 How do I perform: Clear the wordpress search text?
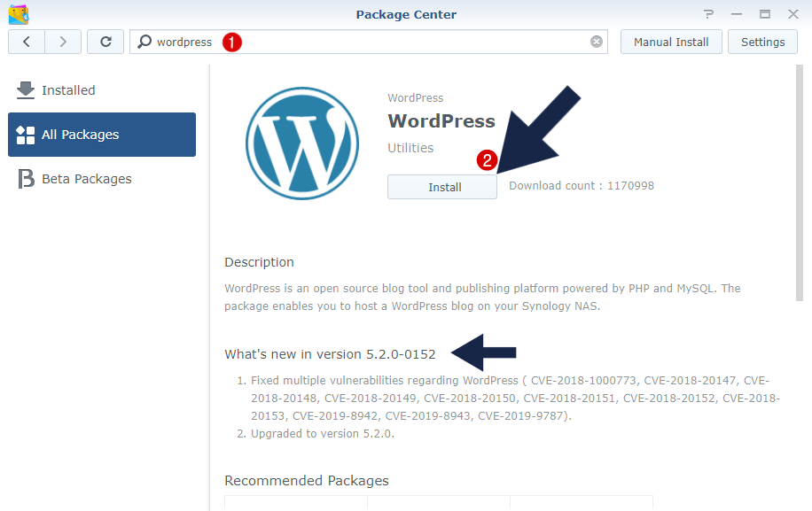(x=597, y=42)
